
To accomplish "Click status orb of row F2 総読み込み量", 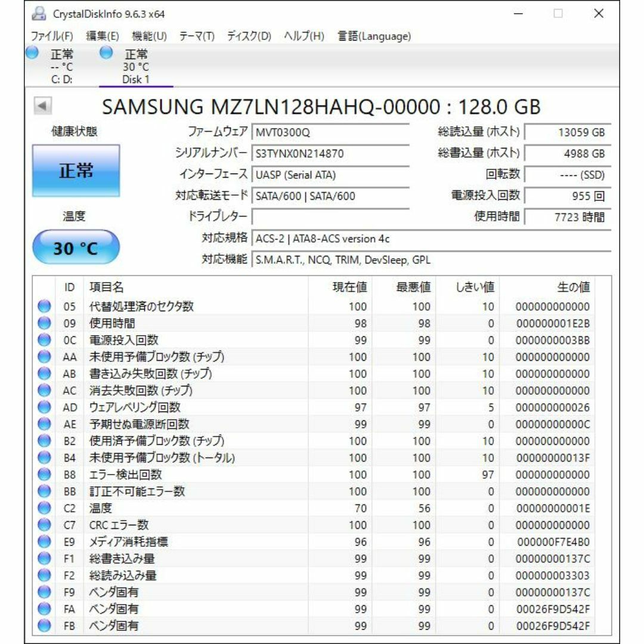I will (x=44, y=576).
